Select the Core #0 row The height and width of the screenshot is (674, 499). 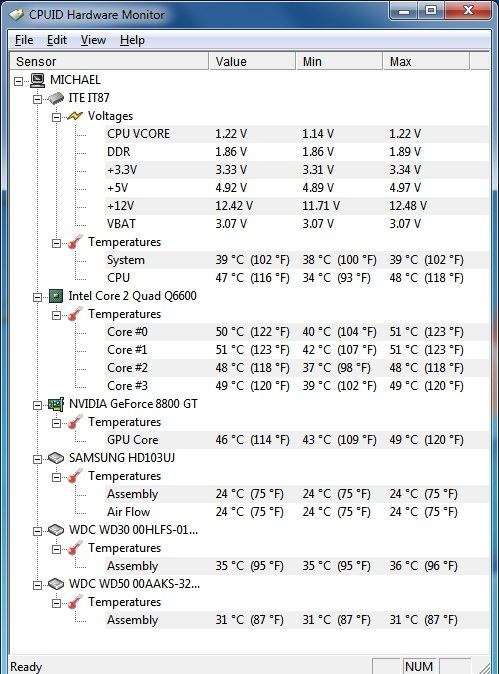(x=297, y=332)
